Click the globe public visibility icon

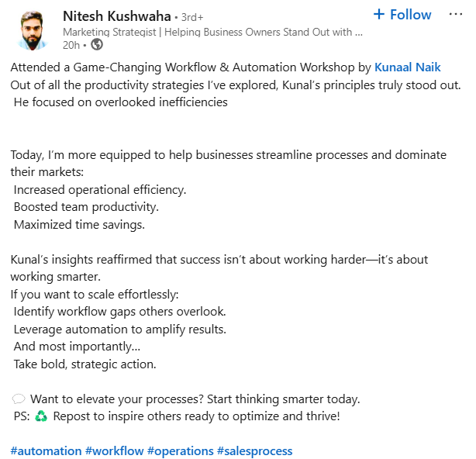(97, 44)
